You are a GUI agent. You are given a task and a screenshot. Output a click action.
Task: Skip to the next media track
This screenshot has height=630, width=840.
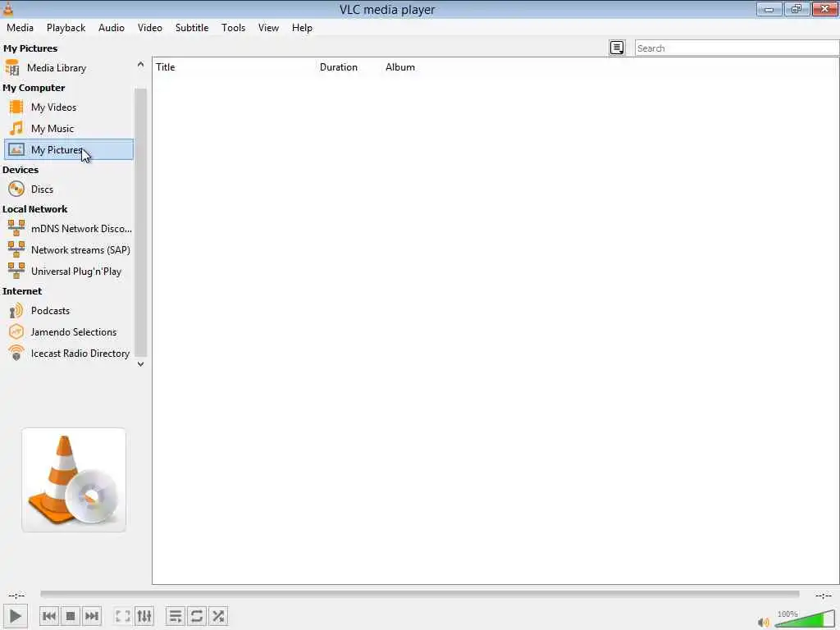92,616
